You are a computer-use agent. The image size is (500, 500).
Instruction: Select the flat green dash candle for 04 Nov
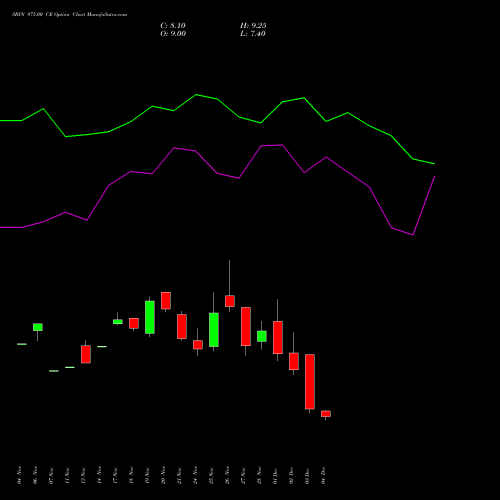(x=22, y=344)
